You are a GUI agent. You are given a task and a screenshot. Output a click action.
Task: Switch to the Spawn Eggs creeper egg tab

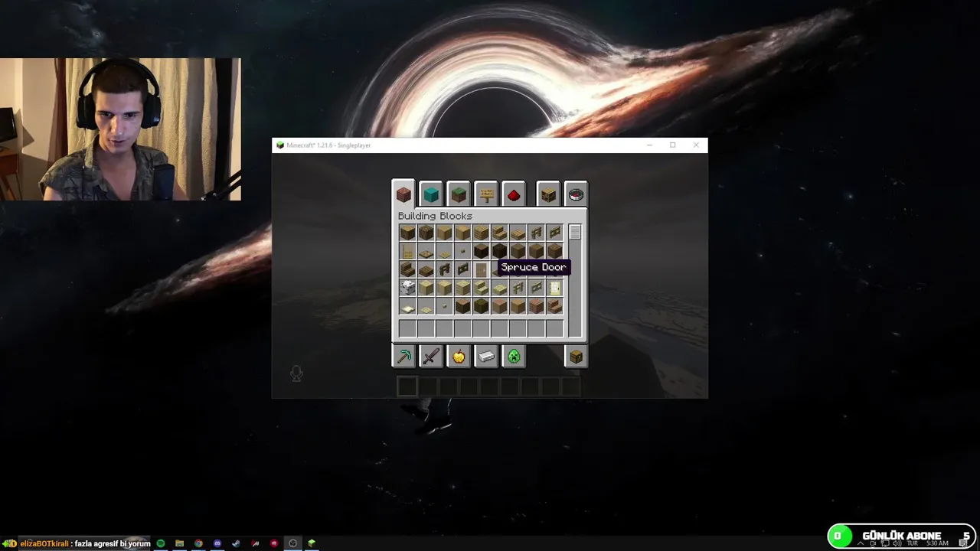click(514, 356)
